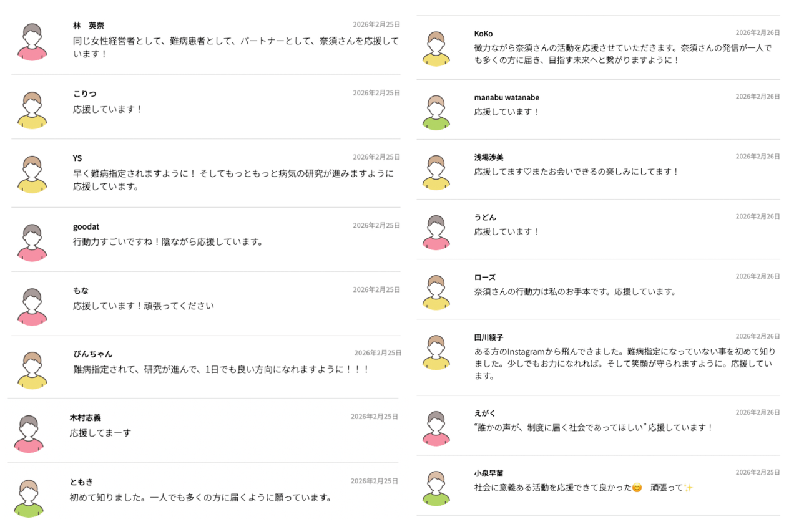
Task: Open the username 田川綾子
Action: [x=489, y=337]
